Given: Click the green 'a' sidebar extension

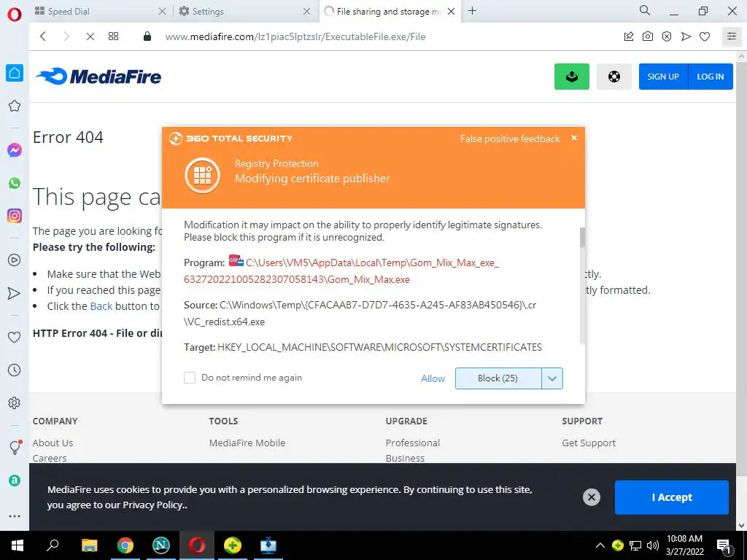Looking at the screenshot, I should tap(15, 481).
